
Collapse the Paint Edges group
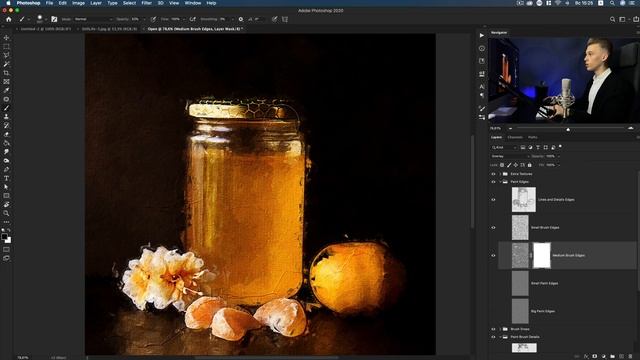[x=500, y=182]
